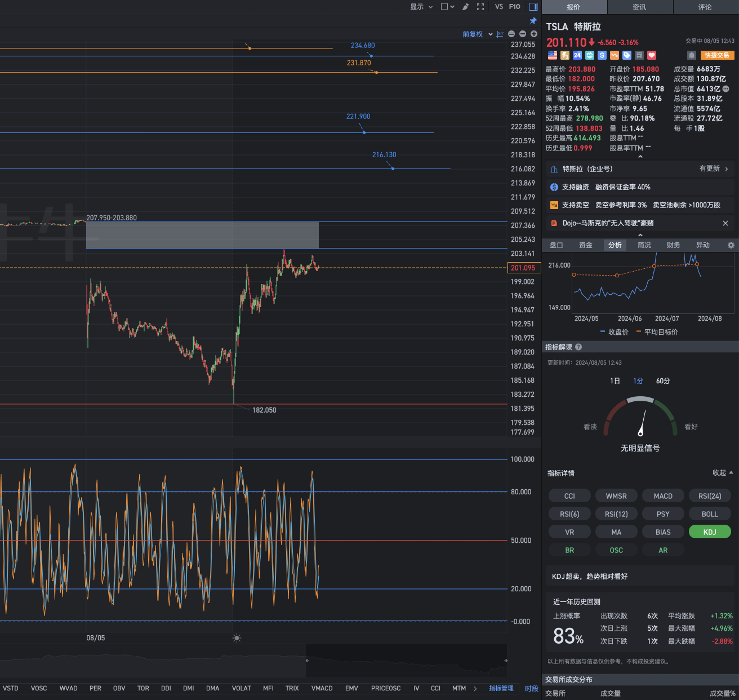
Task: Open the VS comparison tool
Action: tap(499, 7)
